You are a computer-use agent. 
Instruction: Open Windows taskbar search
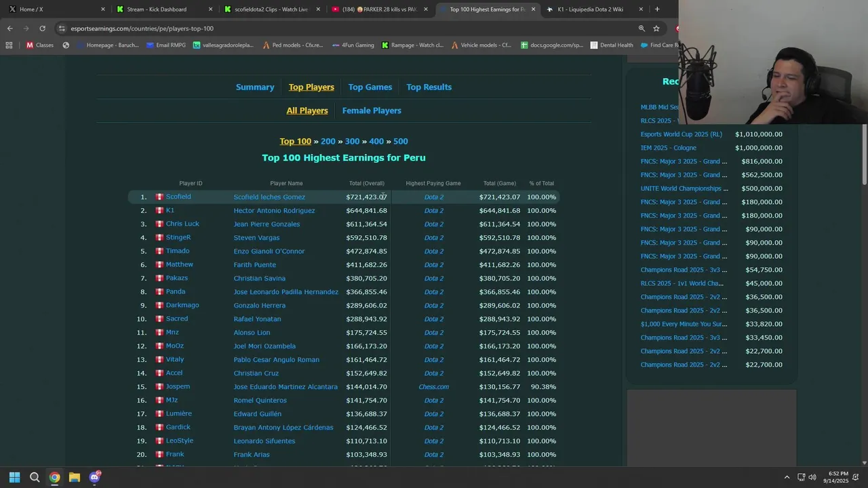point(35,477)
